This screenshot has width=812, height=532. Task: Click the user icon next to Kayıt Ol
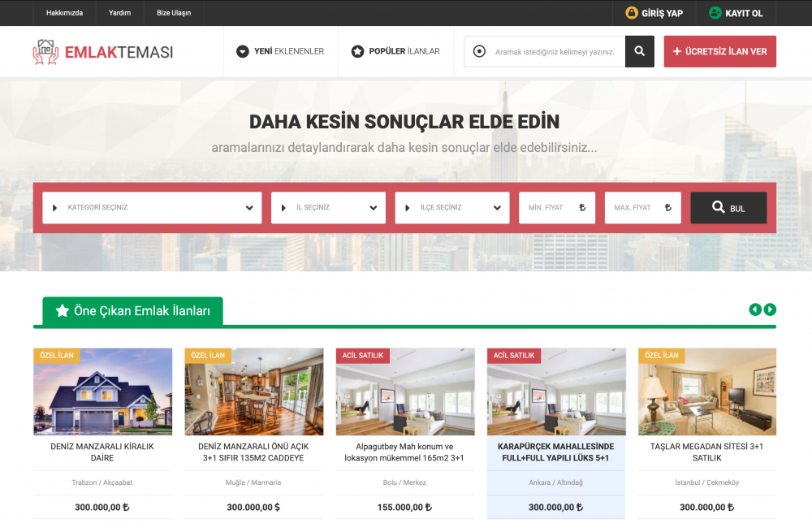715,13
